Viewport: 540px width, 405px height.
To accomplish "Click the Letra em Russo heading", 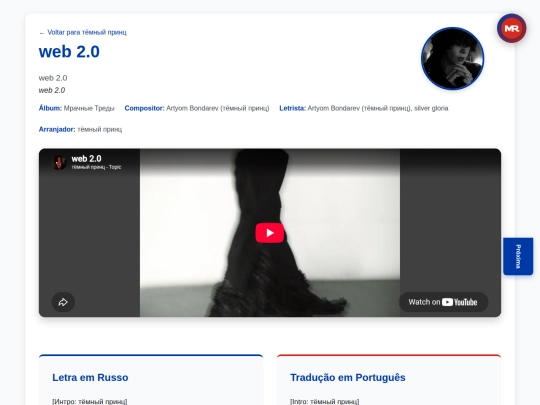I will pyautogui.click(x=90, y=377).
